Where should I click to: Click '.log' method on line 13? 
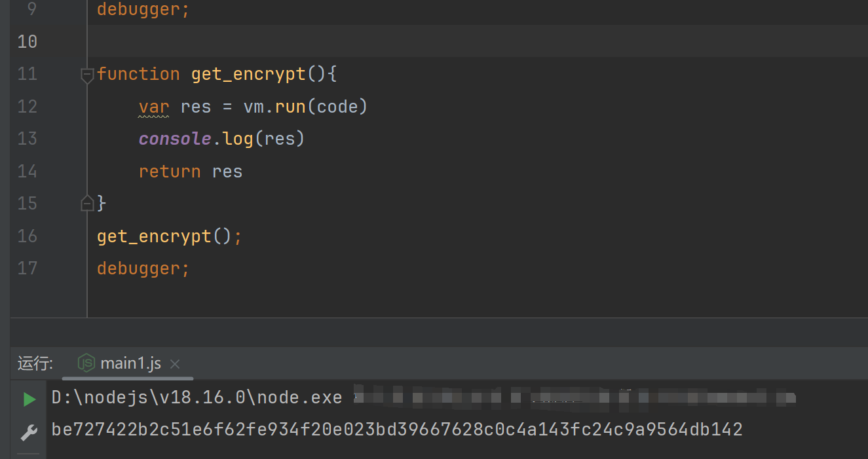pyautogui.click(x=233, y=139)
